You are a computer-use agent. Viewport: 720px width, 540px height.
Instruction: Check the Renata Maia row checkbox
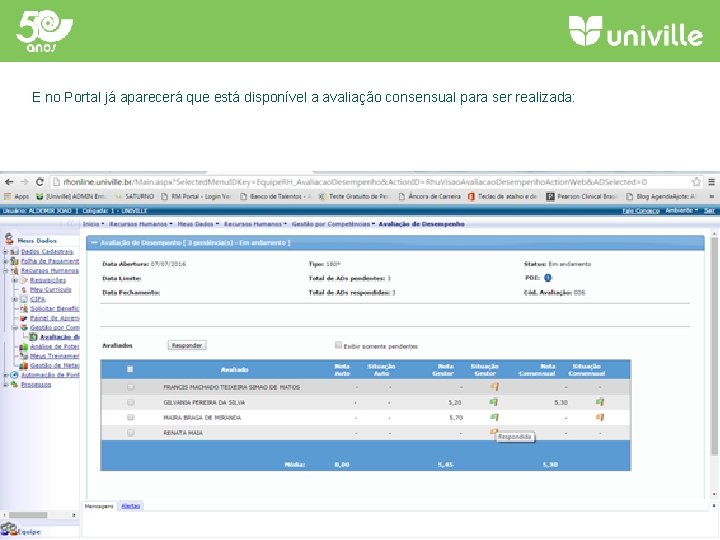tap(131, 433)
